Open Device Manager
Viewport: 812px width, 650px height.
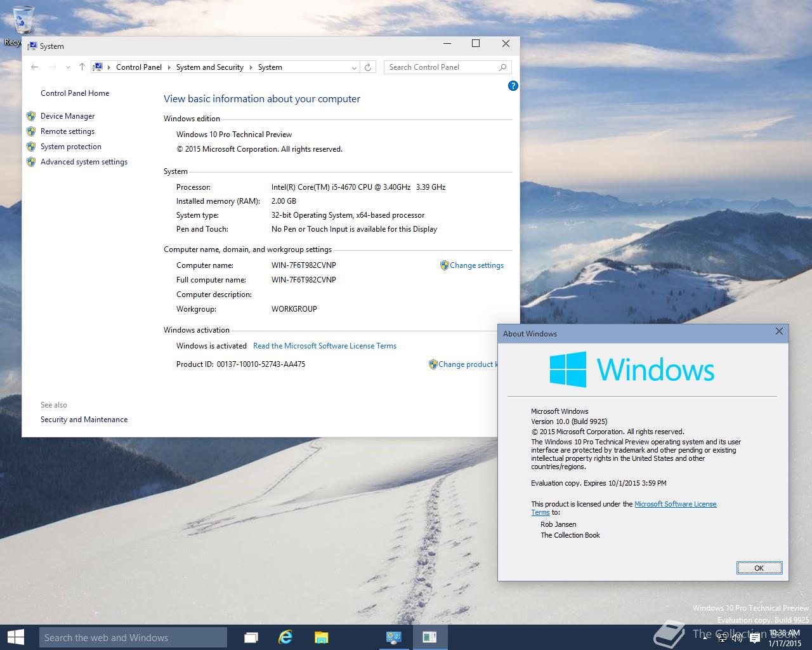(x=68, y=116)
